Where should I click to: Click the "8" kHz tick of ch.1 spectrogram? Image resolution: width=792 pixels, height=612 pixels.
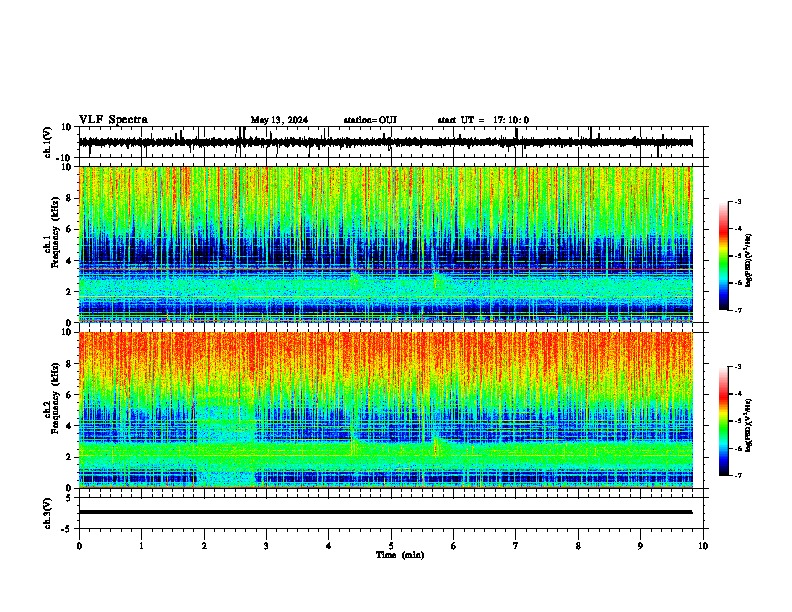pyautogui.click(x=69, y=198)
